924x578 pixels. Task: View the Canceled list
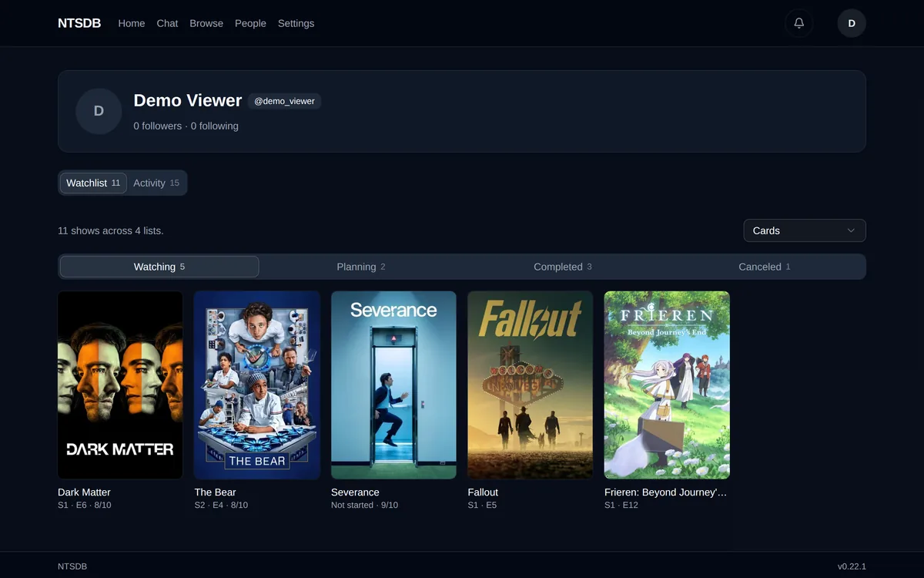pyautogui.click(x=765, y=267)
